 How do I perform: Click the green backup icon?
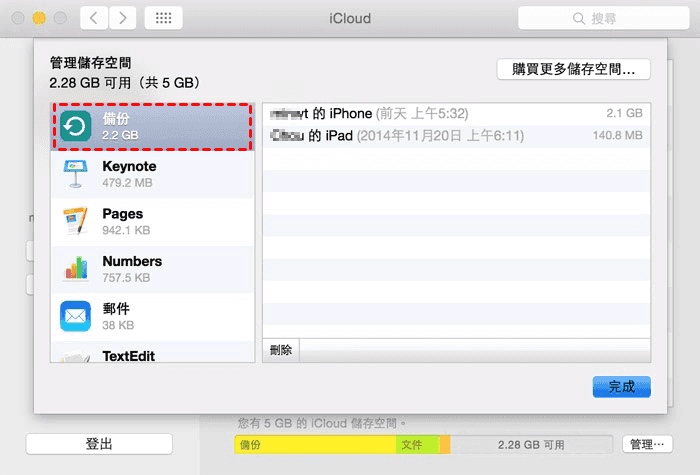(74, 127)
